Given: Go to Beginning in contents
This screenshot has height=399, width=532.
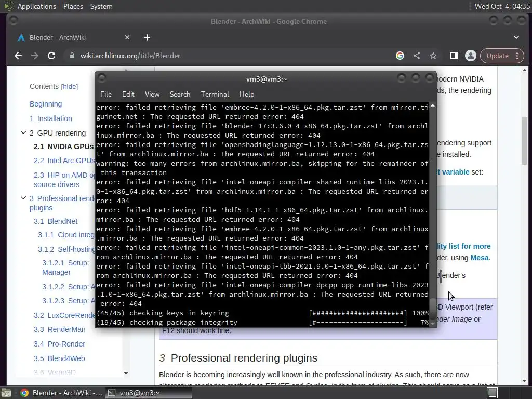Looking at the screenshot, I should point(46,104).
